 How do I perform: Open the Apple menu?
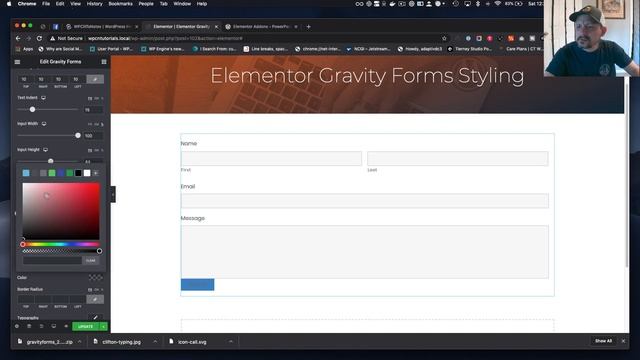[9, 4]
